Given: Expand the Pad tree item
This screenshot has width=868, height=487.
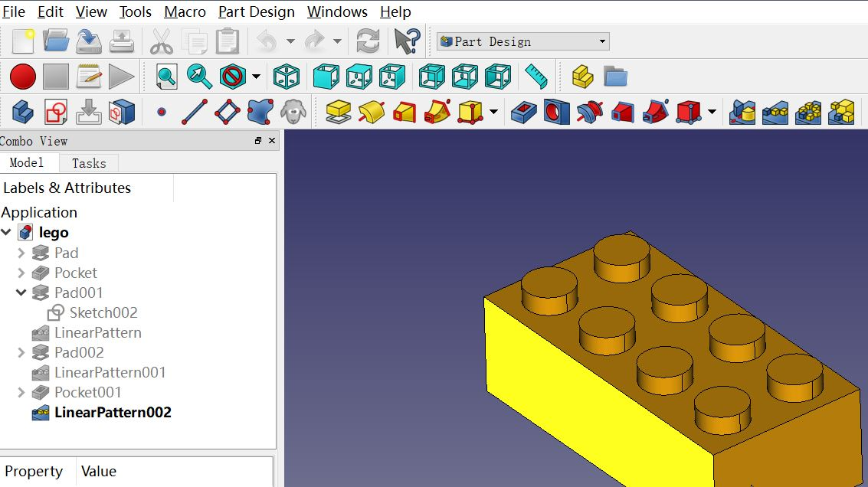Looking at the screenshot, I should [21, 253].
